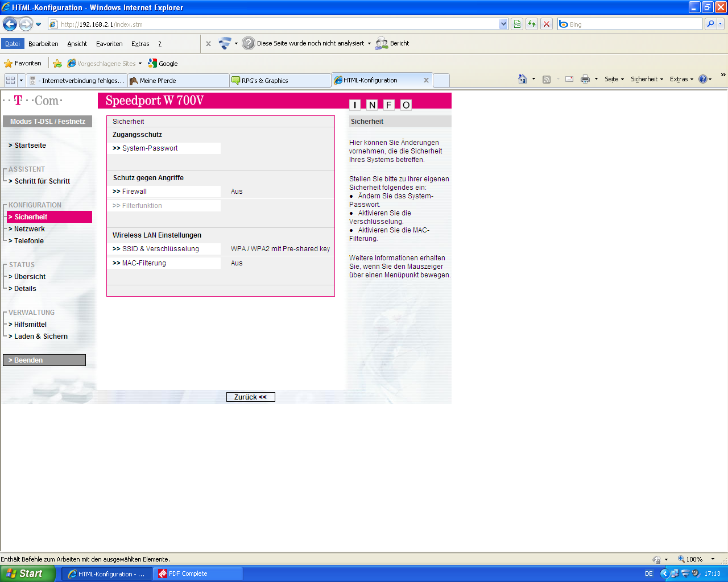Click the blue Help question mark icon
728x582 pixels.
(703, 79)
